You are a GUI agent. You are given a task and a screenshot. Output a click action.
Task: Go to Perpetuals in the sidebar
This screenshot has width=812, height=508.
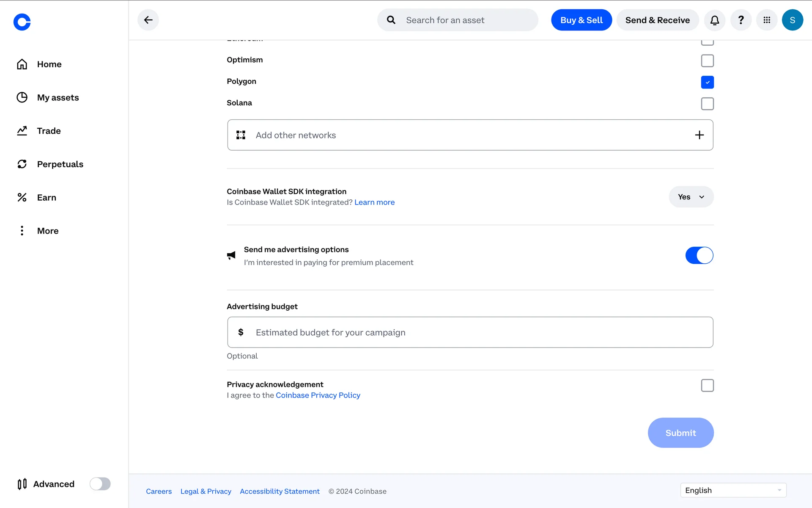click(x=60, y=164)
